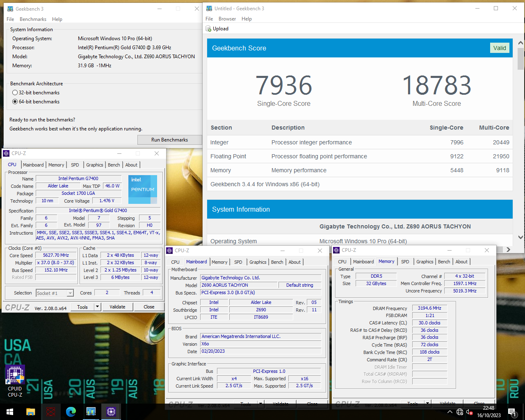The width and height of the screenshot is (525, 420).
Task: Open the Windows Start menu
Action: pyautogui.click(x=10, y=412)
